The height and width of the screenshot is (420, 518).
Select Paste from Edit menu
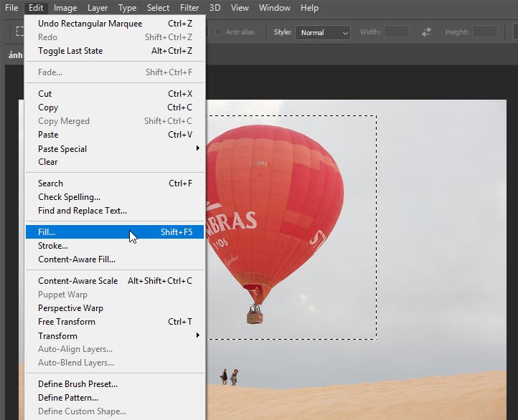click(x=115, y=135)
